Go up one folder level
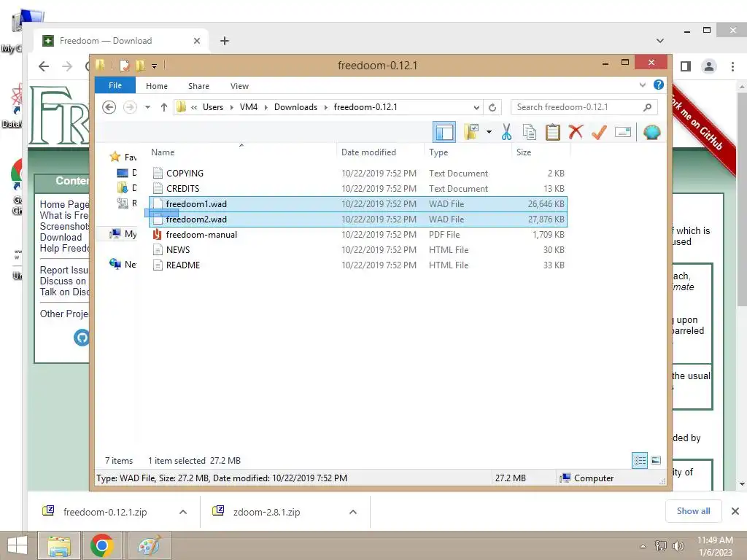Viewport: 747px width, 560px height. (x=164, y=107)
